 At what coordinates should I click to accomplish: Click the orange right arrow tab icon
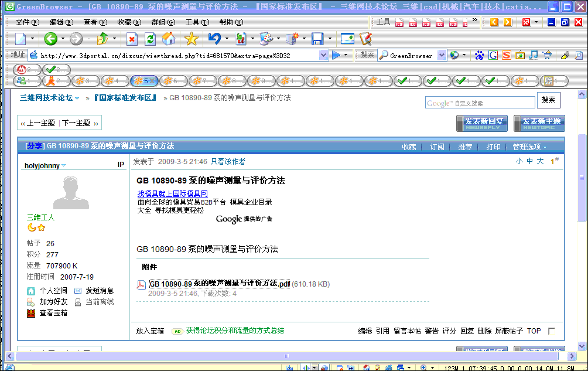(x=508, y=22)
